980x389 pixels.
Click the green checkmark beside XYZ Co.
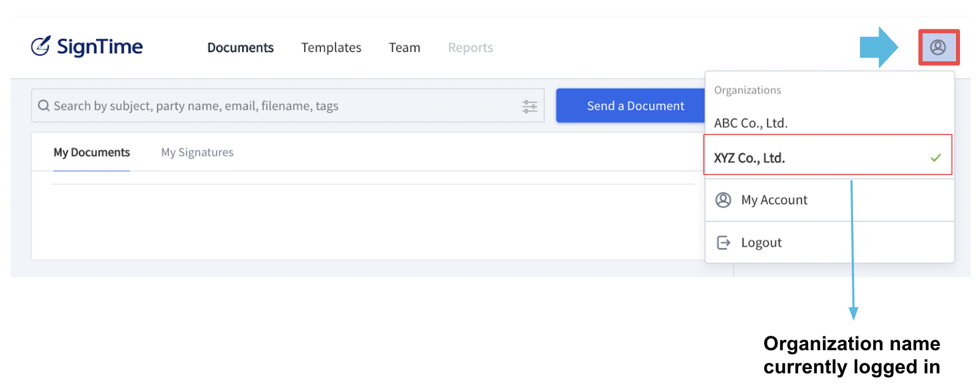(936, 158)
